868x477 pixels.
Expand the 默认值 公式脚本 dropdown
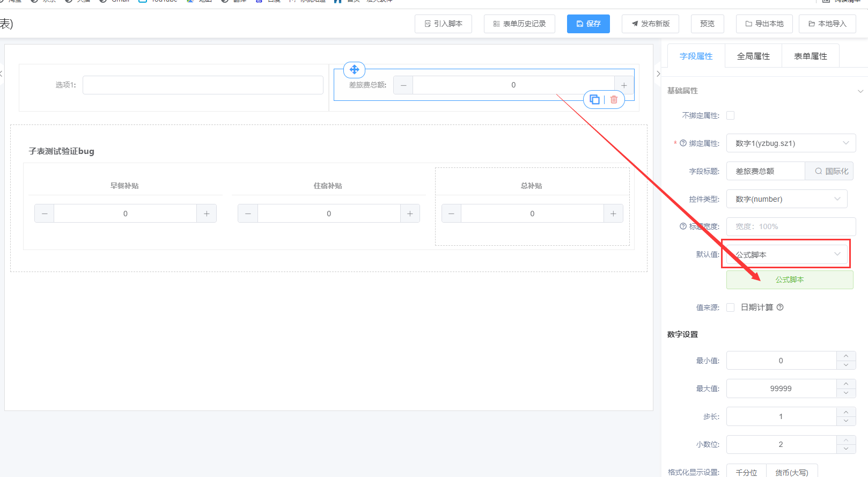point(786,254)
